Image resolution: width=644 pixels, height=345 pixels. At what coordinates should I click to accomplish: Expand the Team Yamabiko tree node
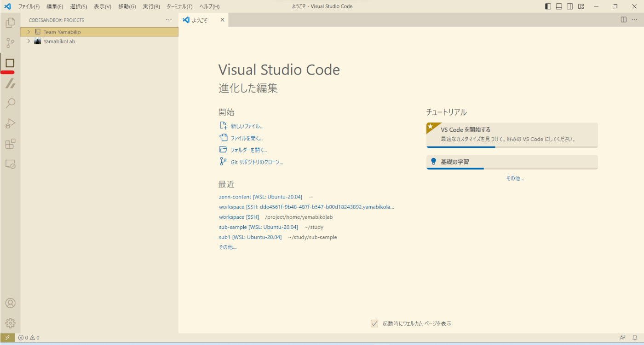pyautogui.click(x=29, y=32)
